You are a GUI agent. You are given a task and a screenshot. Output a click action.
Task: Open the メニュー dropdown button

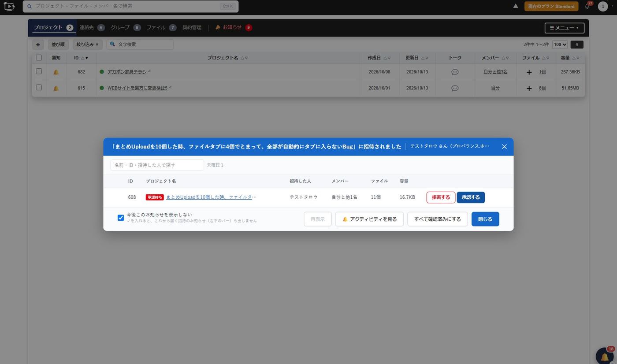click(565, 28)
